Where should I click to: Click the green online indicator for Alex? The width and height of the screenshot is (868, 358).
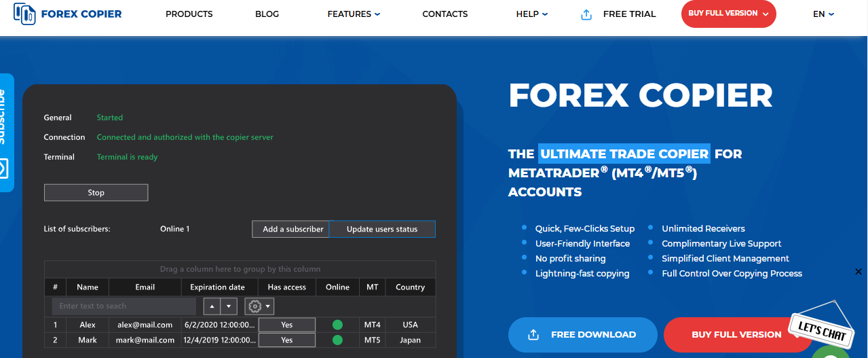(337, 325)
